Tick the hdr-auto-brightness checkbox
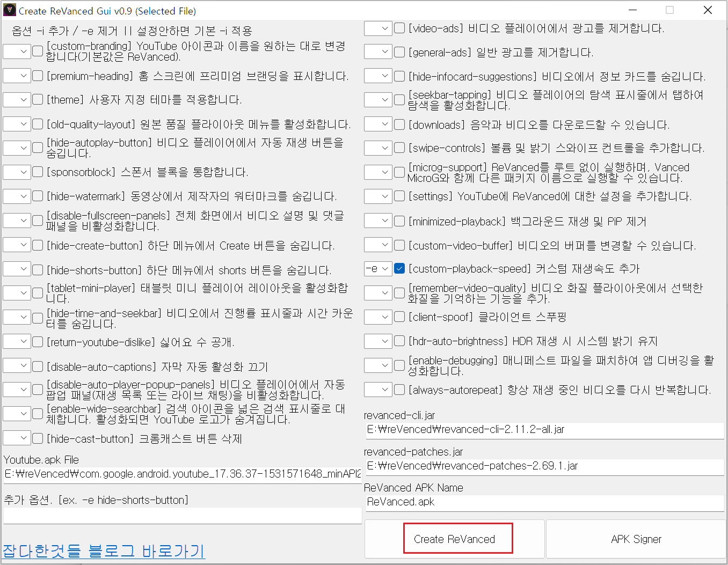This screenshot has height=565, width=728. point(399,341)
